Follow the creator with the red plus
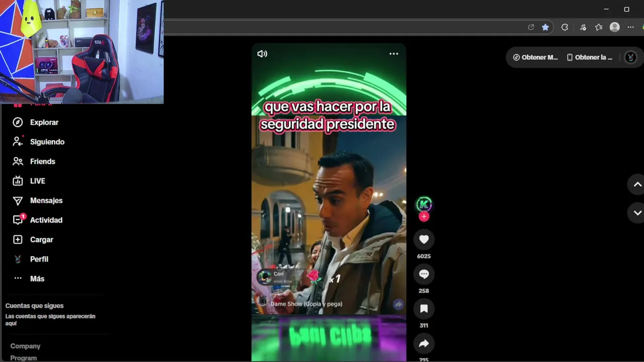 point(424,217)
